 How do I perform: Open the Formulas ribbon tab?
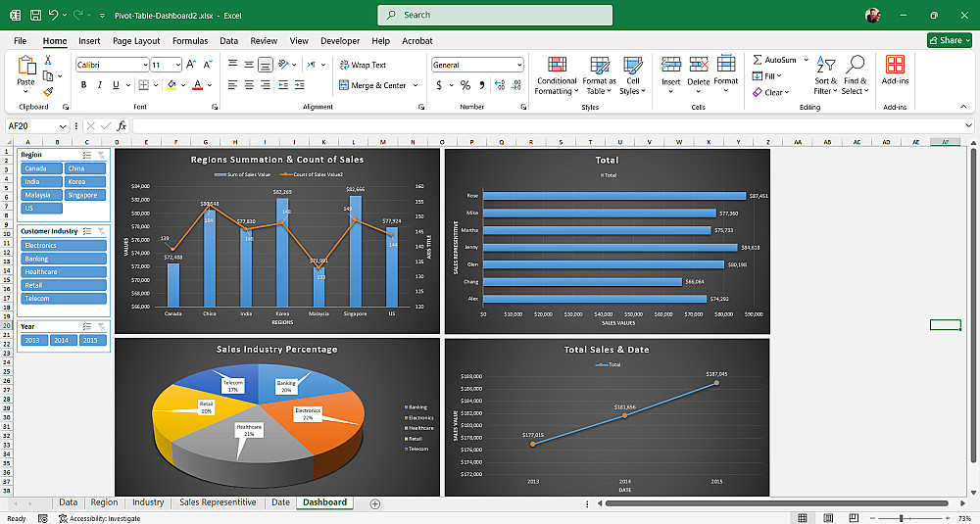pyautogui.click(x=190, y=40)
